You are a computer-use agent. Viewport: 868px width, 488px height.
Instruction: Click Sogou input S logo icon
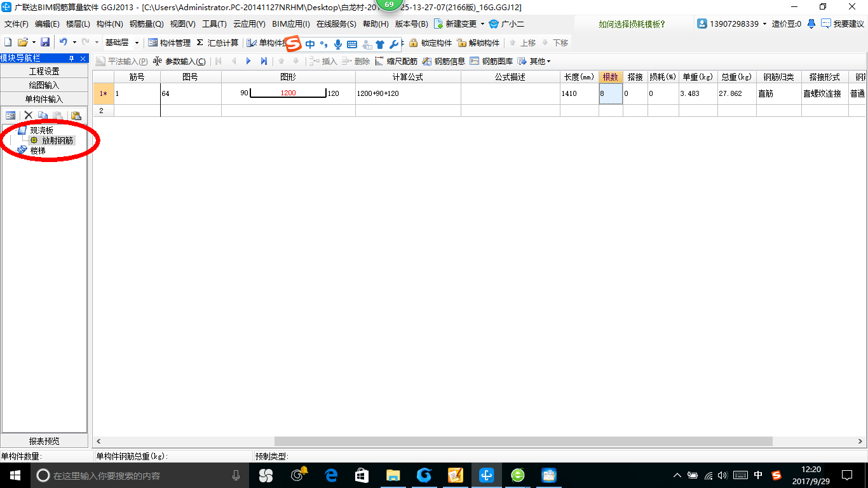(293, 44)
